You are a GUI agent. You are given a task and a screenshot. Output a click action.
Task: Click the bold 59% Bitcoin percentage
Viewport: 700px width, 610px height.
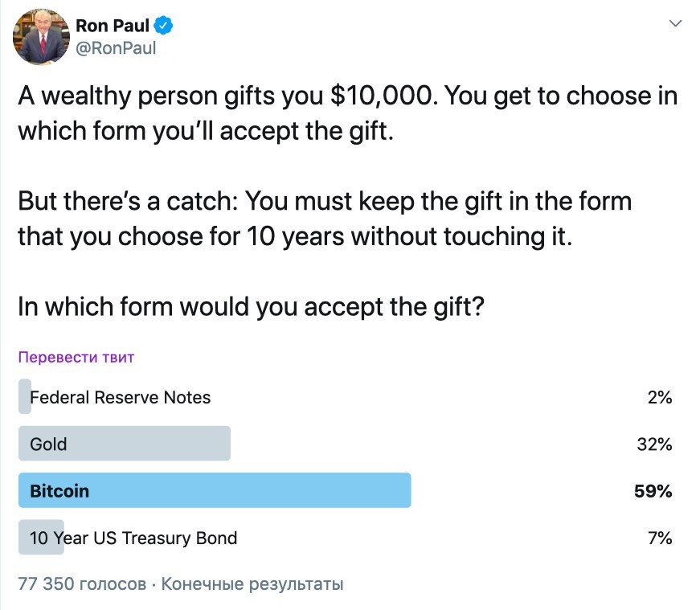[653, 491]
